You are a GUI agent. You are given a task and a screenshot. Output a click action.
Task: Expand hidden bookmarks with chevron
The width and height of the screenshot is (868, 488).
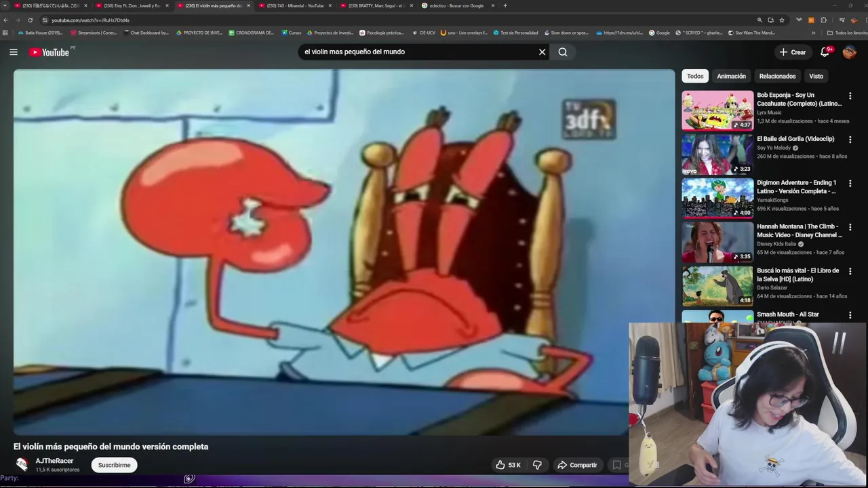[x=814, y=33]
